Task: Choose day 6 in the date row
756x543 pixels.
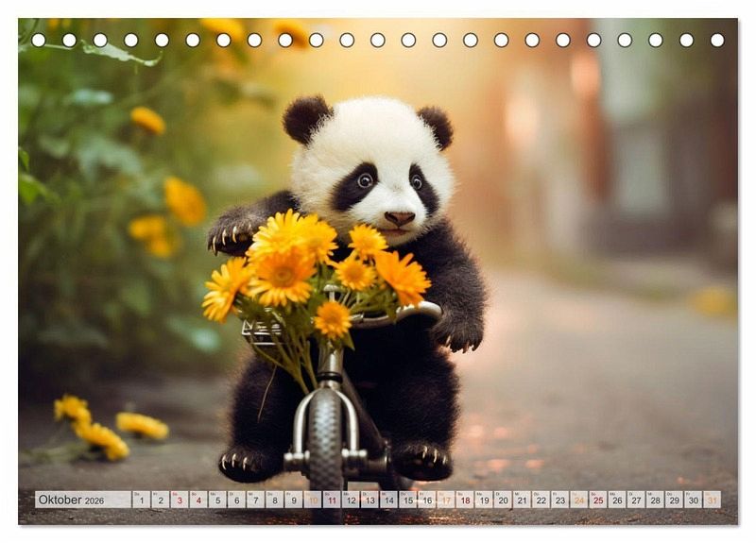Action: click(236, 500)
